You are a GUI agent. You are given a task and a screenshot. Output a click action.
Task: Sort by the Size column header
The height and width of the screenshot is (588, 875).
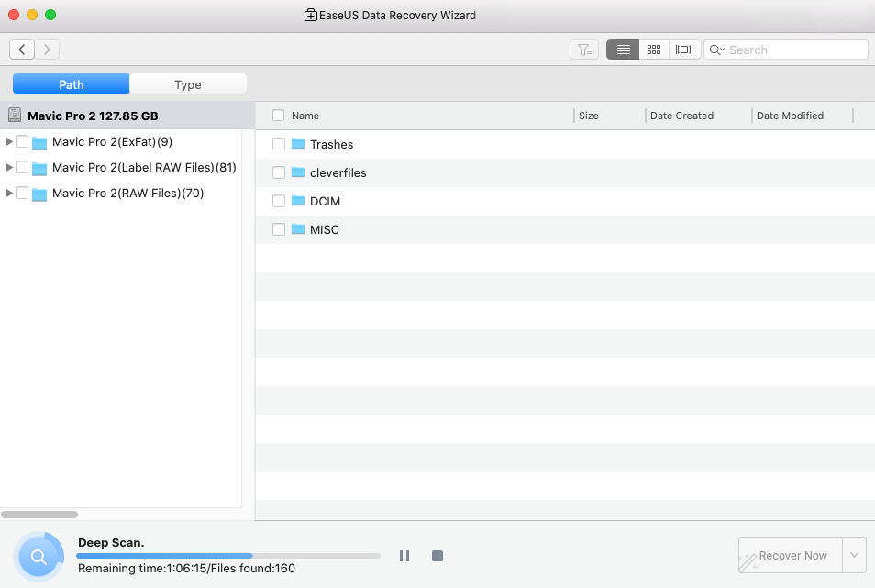pyautogui.click(x=589, y=116)
